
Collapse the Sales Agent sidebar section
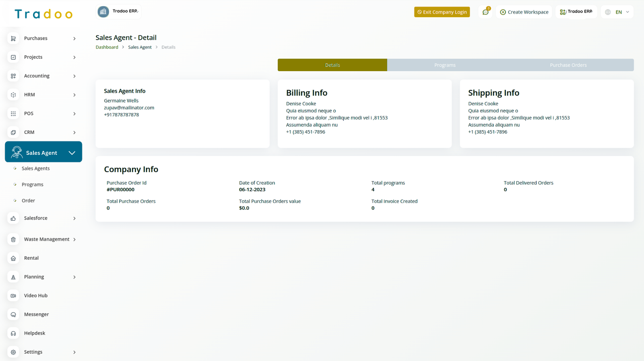(x=72, y=153)
